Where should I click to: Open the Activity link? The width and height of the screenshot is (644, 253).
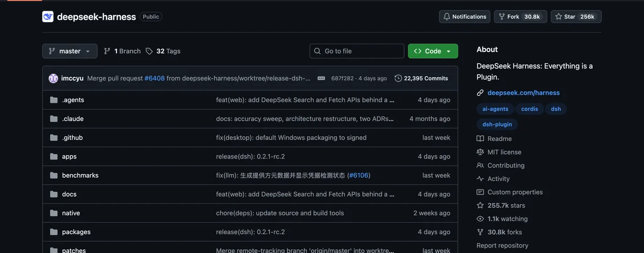(493, 179)
